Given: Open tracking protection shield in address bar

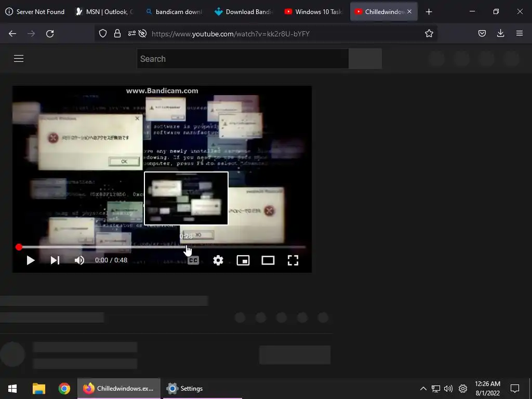Looking at the screenshot, I should (103, 33).
